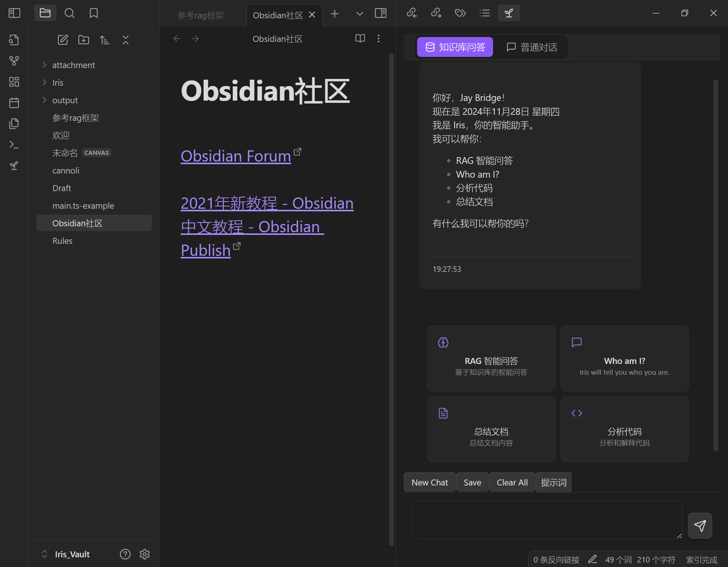Switch to 知识库问答 mode
Viewport: 728px width, 567px height.
(455, 47)
